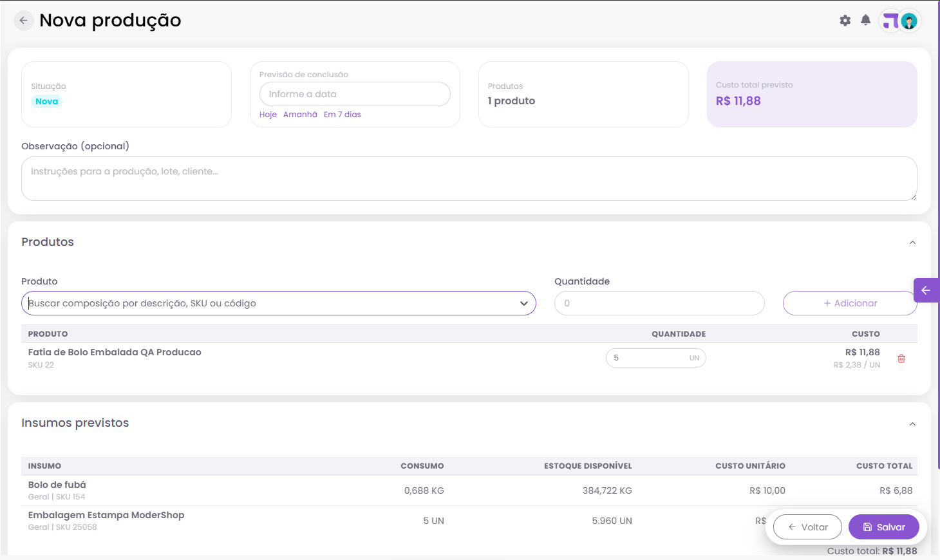Click the 384,722 KG stock value
This screenshot has width=940, height=560.
coord(607,490)
